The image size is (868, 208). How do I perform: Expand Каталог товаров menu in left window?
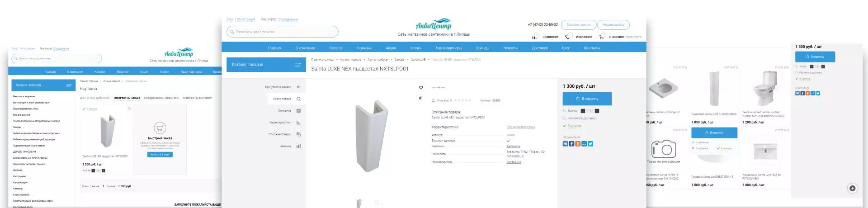point(43,85)
